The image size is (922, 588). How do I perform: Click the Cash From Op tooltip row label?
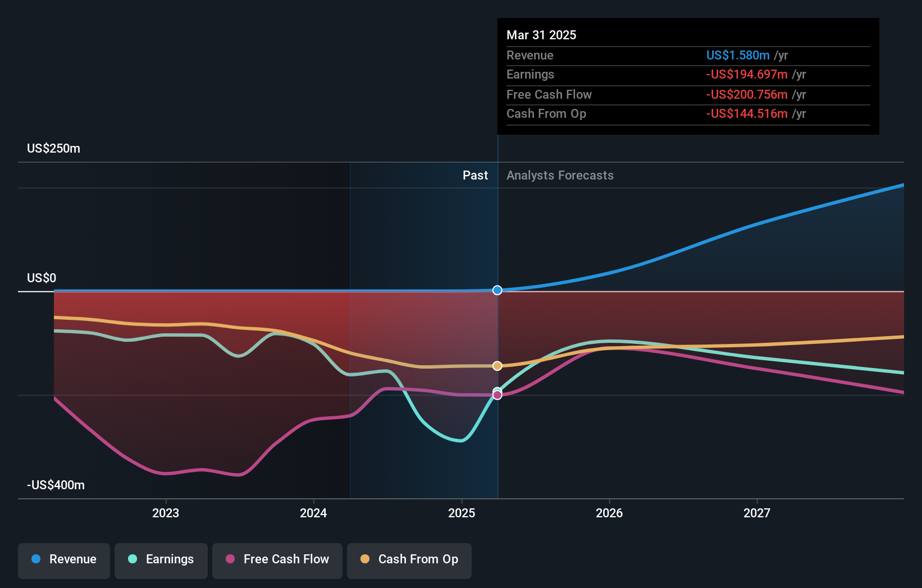(x=546, y=113)
